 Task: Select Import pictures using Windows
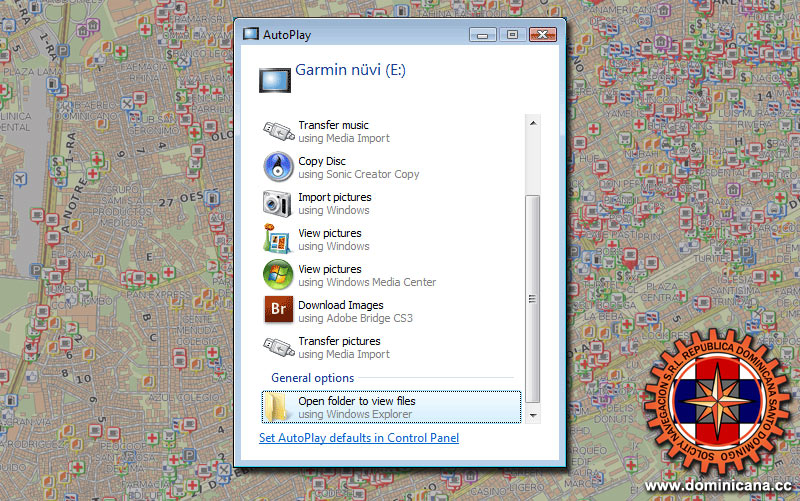pyautogui.click(x=392, y=203)
